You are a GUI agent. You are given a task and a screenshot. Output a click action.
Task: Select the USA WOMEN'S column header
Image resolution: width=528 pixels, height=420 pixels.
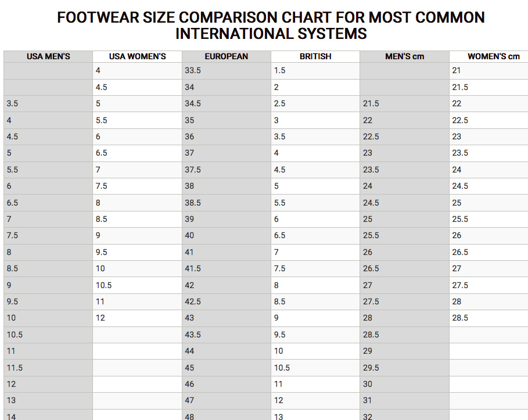click(x=137, y=56)
